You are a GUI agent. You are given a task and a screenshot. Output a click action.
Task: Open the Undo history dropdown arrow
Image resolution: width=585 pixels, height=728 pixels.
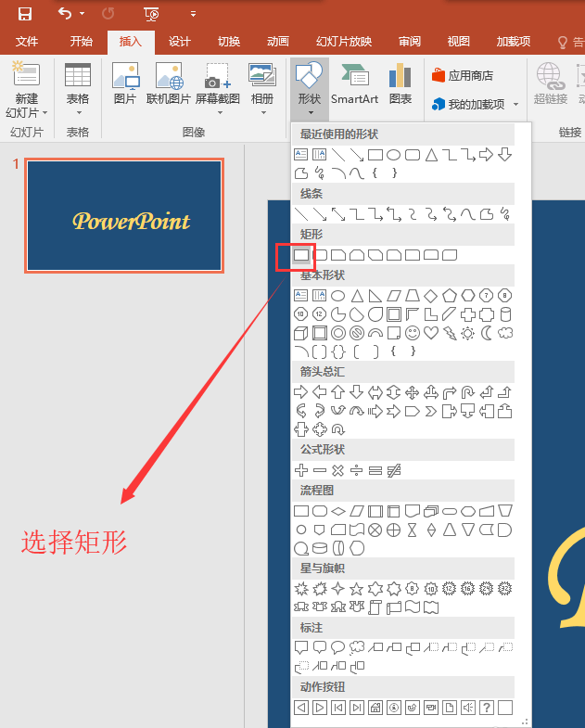coord(83,14)
